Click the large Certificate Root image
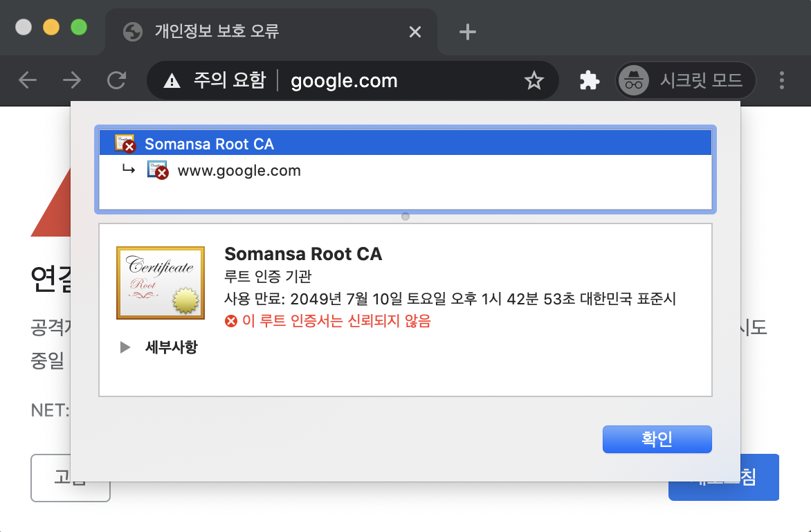Image resolution: width=811 pixels, height=532 pixels. [161, 283]
